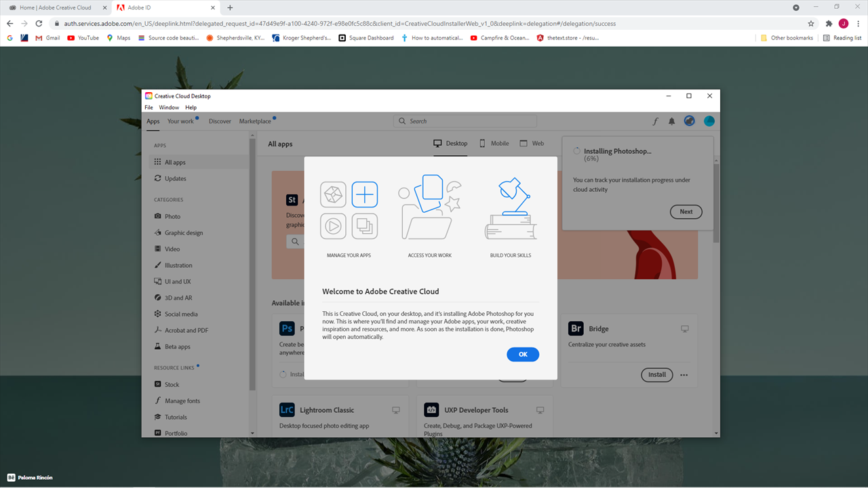Click the Bridge app icon
Image resolution: width=868 pixels, height=488 pixels.
576,329
